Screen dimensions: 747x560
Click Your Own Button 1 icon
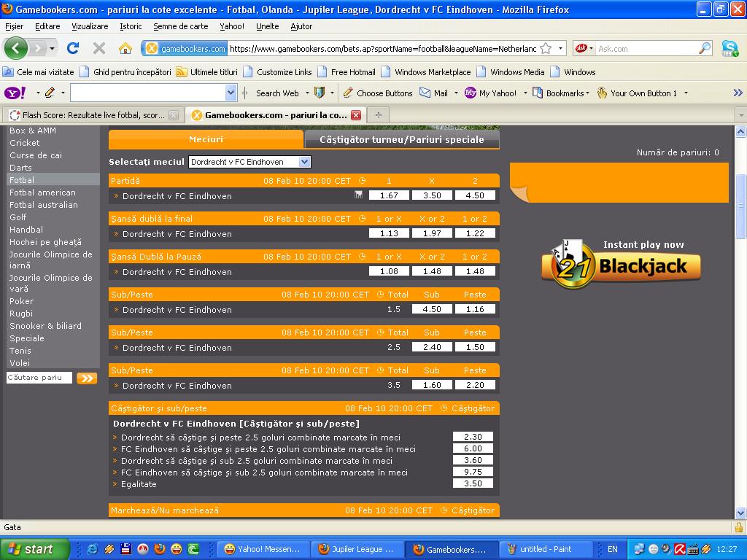pyautogui.click(x=602, y=93)
